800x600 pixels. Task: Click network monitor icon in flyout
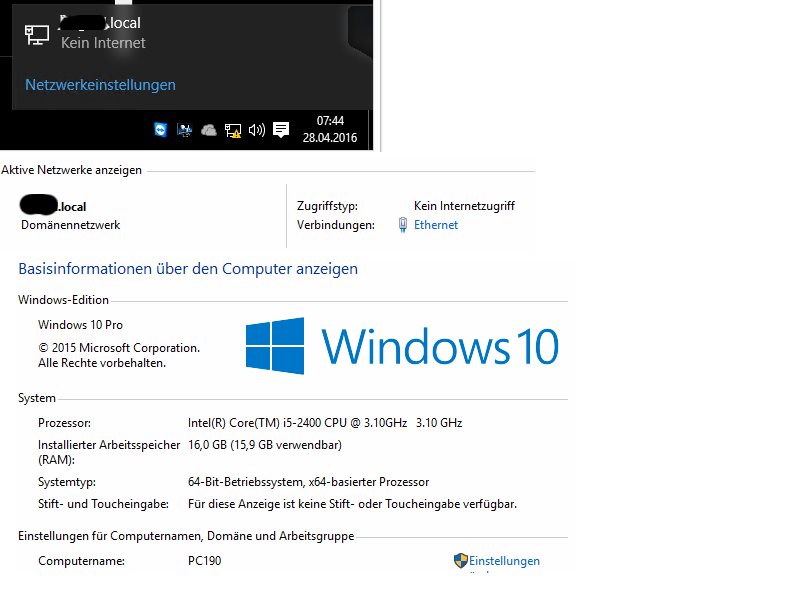click(x=37, y=35)
